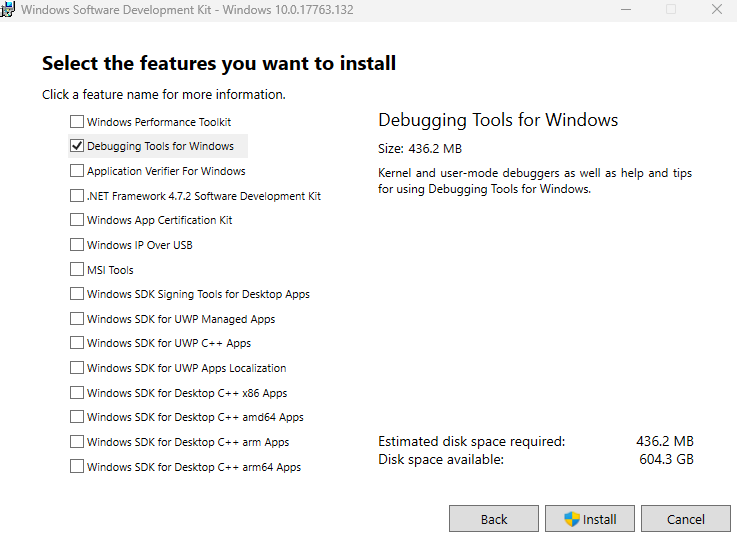Click the '.NET Framework 4.7.2 Software Development Kit' label
This screenshot has width=737, height=536.
[x=204, y=196]
